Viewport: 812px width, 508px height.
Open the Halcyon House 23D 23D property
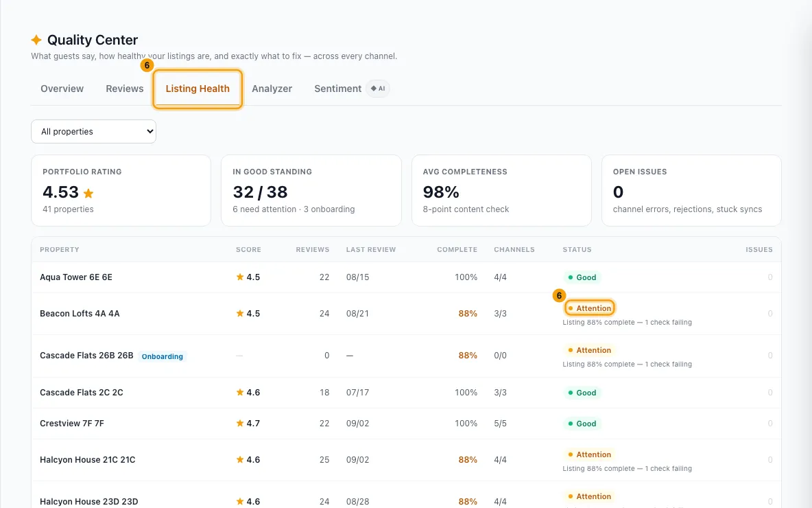click(89, 501)
